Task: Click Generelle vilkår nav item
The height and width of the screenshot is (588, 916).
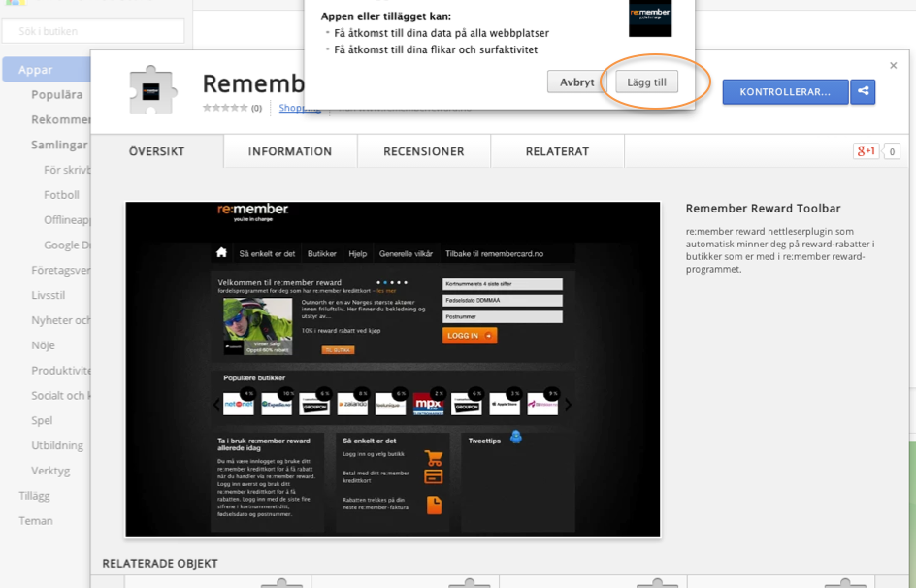Action: [x=406, y=253]
